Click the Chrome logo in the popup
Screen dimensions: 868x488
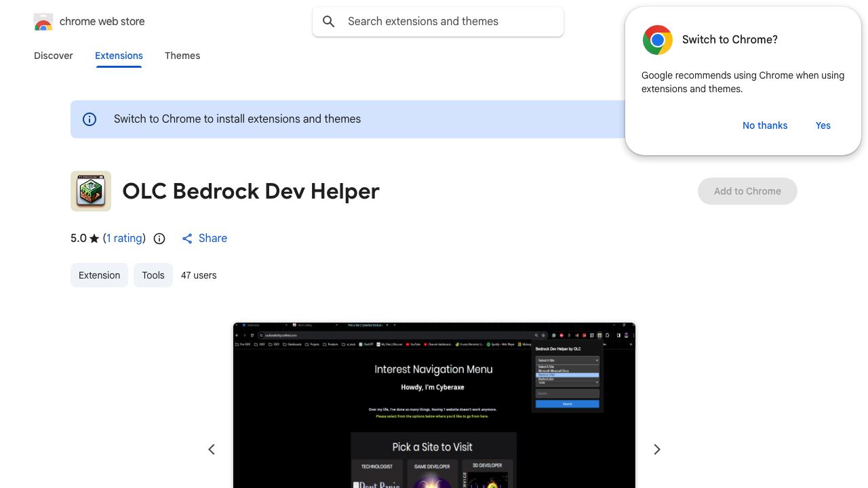click(x=658, y=40)
